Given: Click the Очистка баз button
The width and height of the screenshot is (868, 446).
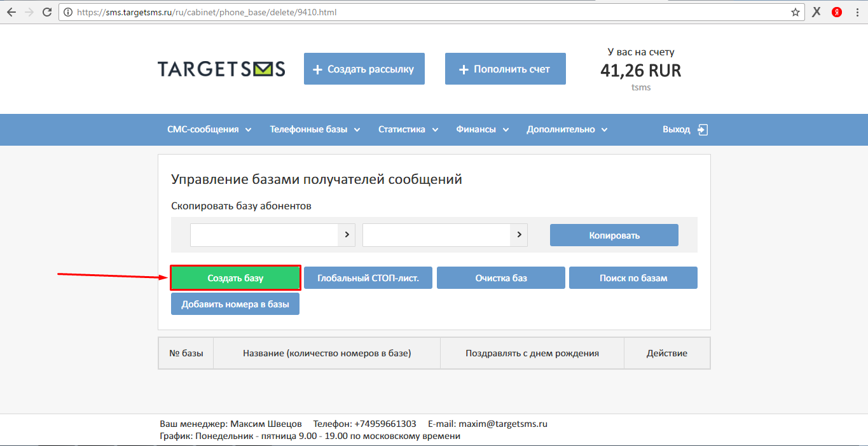Looking at the screenshot, I should coord(501,278).
